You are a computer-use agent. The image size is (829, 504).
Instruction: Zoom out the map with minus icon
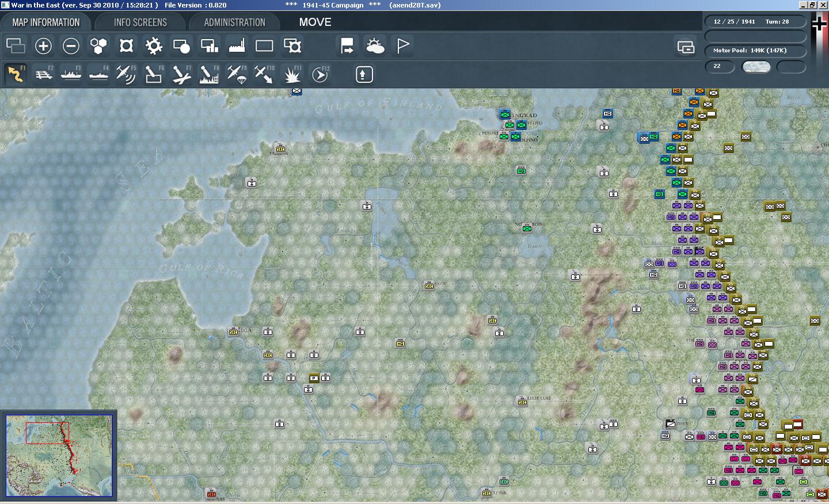(x=71, y=45)
